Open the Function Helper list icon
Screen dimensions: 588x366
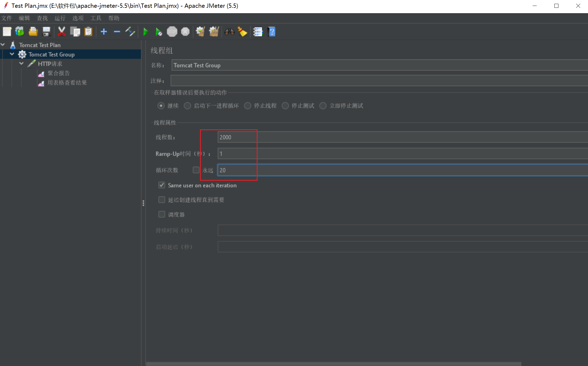[x=258, y=32]
